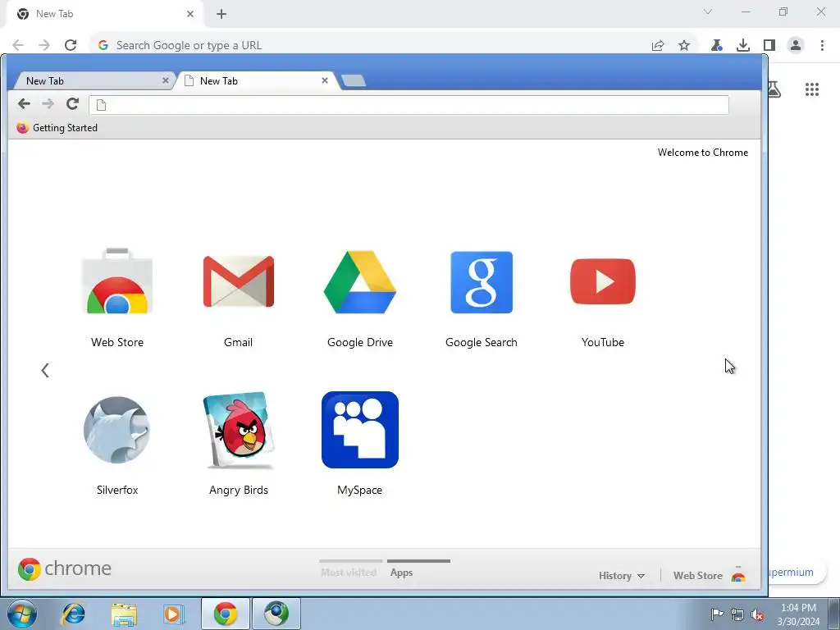Close the outer browser New Tab

190,14
